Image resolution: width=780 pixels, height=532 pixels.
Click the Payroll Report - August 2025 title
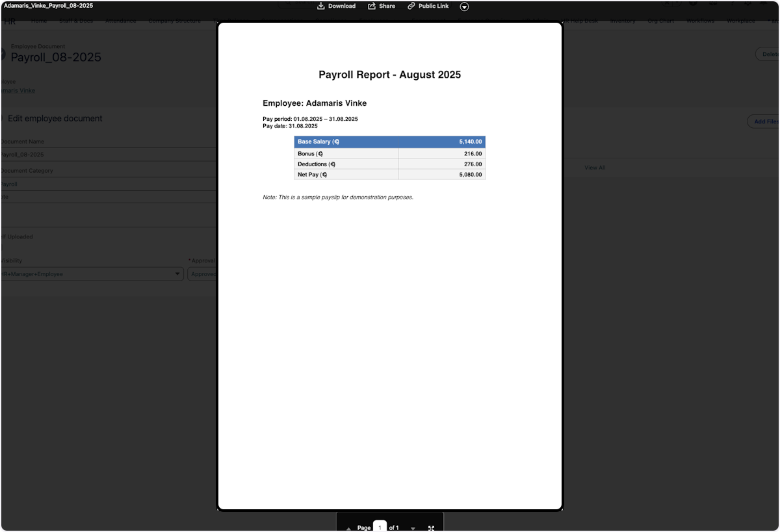389,75
